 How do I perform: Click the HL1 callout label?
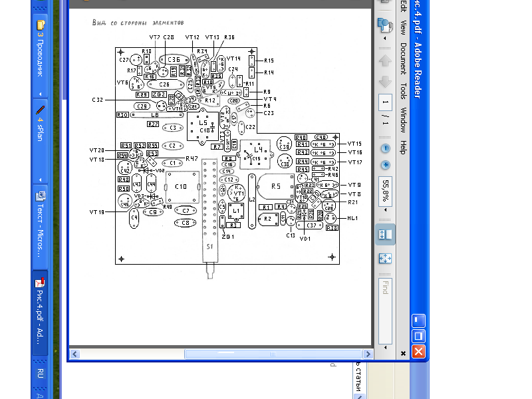pos(352,218)
